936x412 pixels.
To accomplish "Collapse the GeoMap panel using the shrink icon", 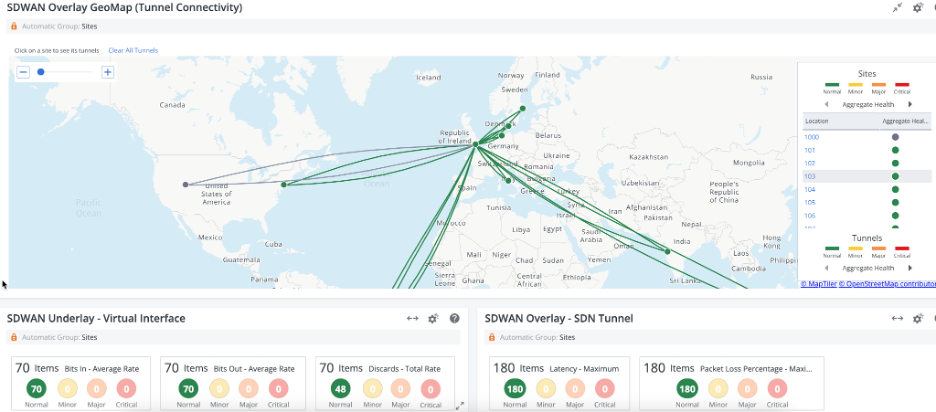I will pos(897,8).
